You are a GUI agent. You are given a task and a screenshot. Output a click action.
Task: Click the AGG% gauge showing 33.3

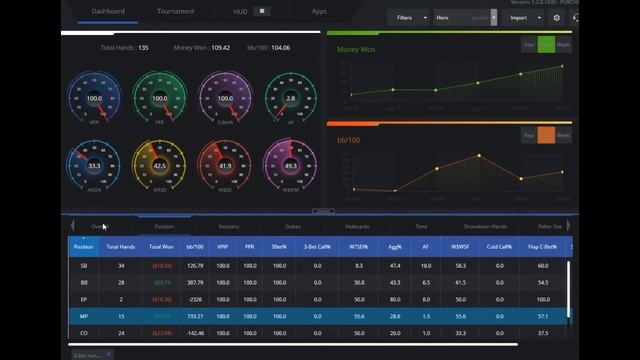click(x=94, y=165)
